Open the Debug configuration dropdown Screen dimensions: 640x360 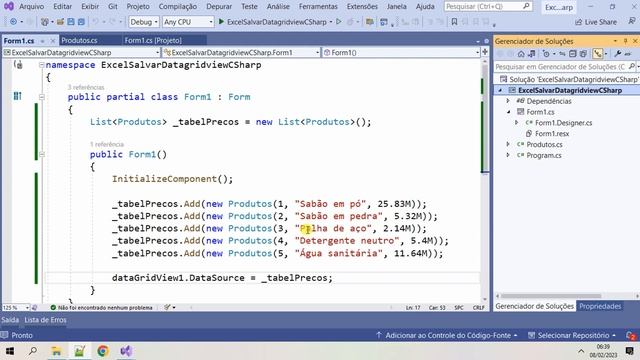144,22
